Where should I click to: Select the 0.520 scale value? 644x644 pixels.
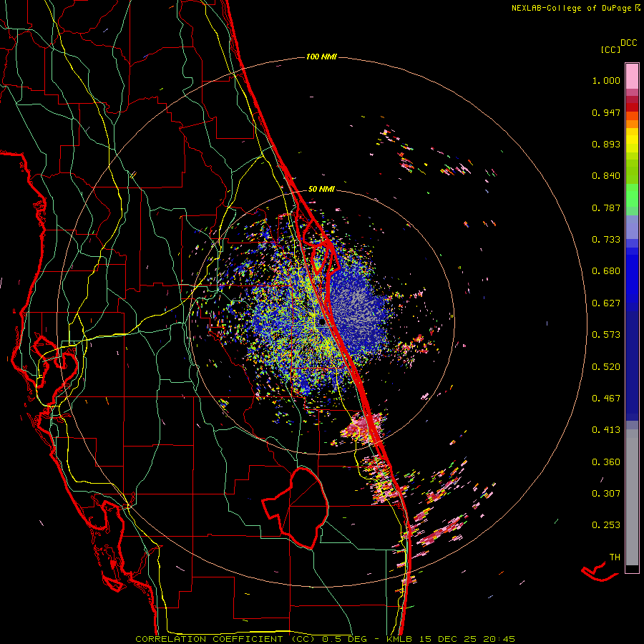click(x=606, y=367)
